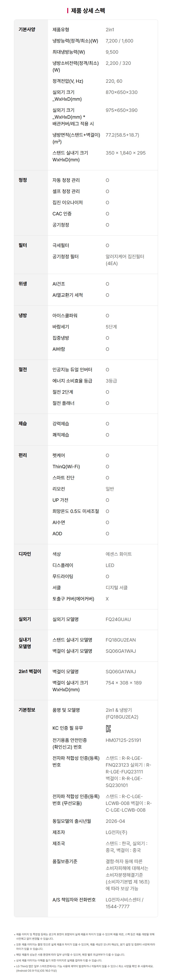Select the HM07125-25191 safety certification number
172x980 pixels.
[123, 740]
